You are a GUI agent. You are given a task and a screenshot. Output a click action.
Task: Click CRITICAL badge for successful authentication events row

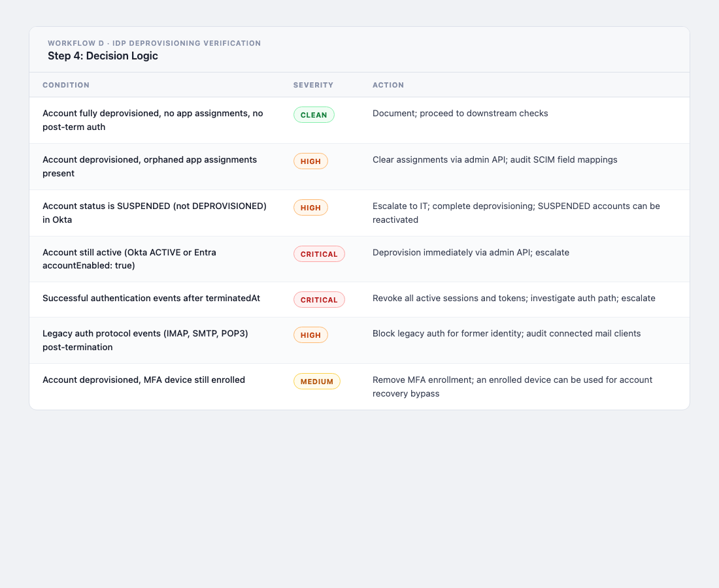(319, 300)
